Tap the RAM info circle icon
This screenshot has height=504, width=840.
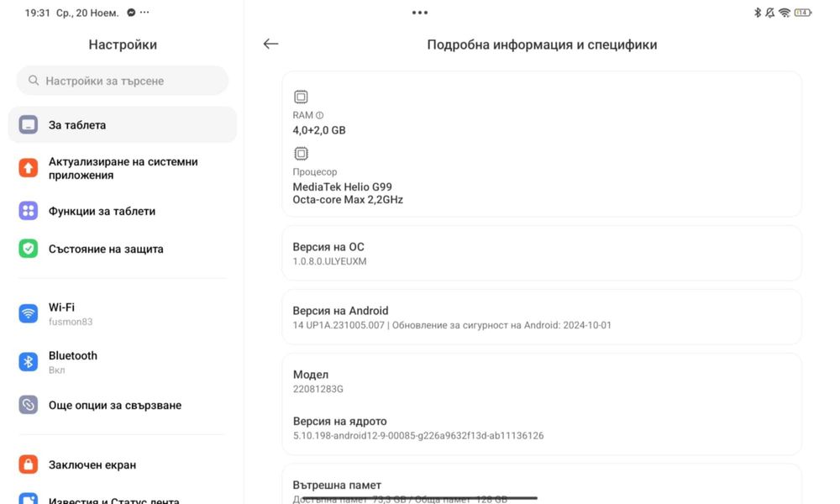click(x=320, y=115)
